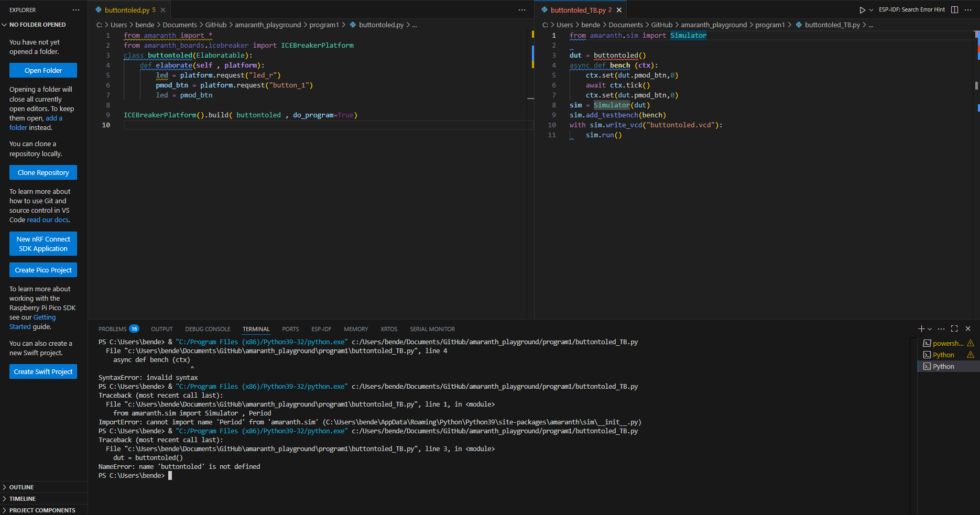This screenshot has width=980, height=515.
Task: Switch to the PROBLEMS tab
Action: [113, 329]
